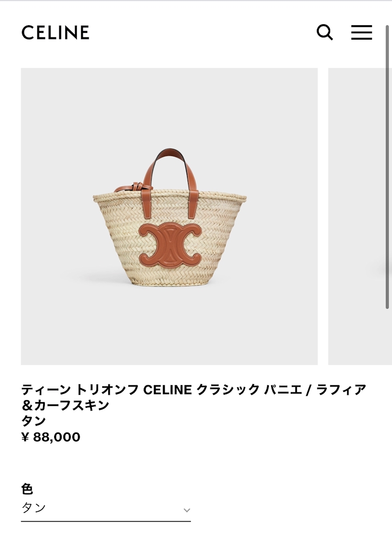Click the 色 label heading

[27, 489]
